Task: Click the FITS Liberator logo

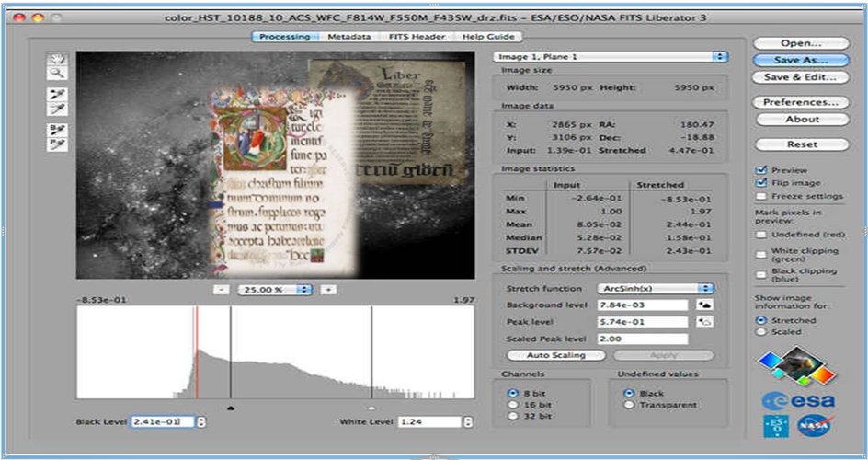Action: tap(795, 368)
